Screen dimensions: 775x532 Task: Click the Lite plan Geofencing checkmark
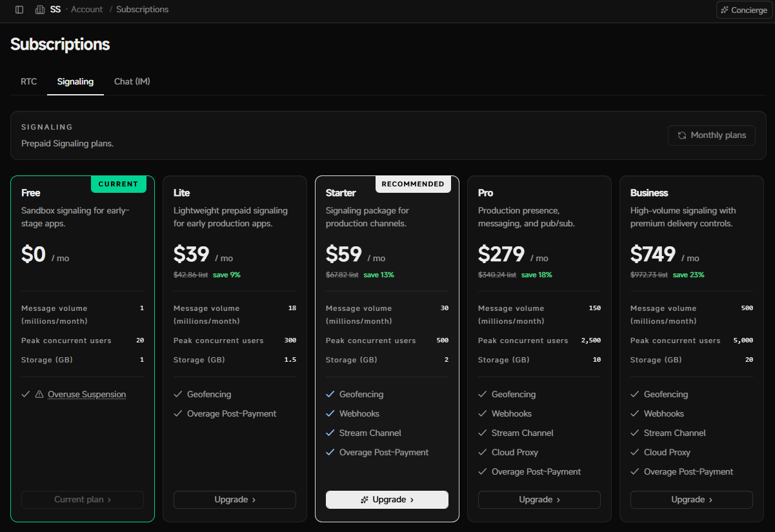coord(177,395)
